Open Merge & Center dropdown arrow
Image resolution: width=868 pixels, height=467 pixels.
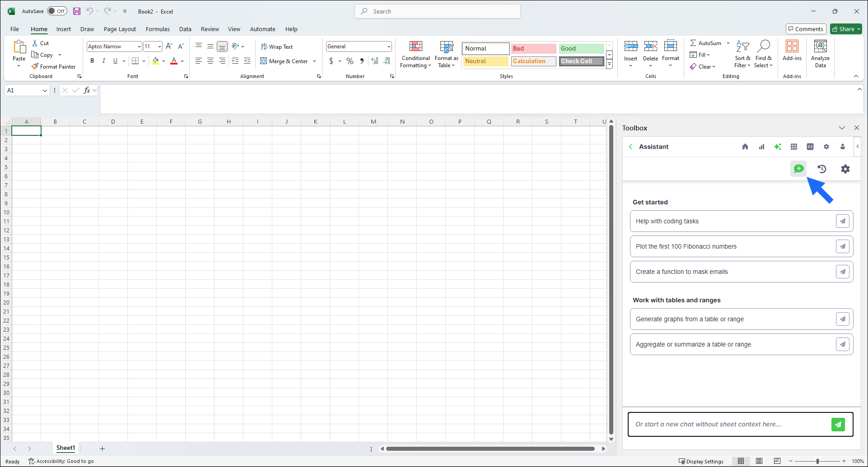pos(314,61)
